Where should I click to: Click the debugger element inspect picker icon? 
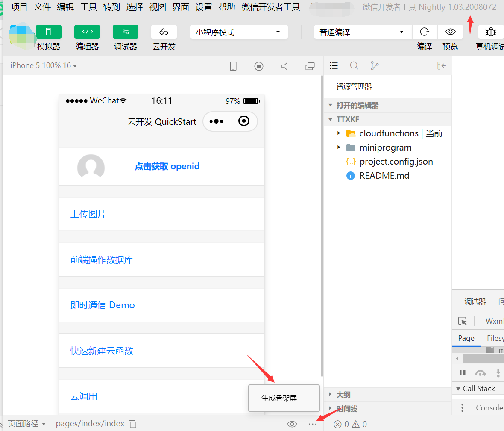pyautogui.click(x=462, y=321)
